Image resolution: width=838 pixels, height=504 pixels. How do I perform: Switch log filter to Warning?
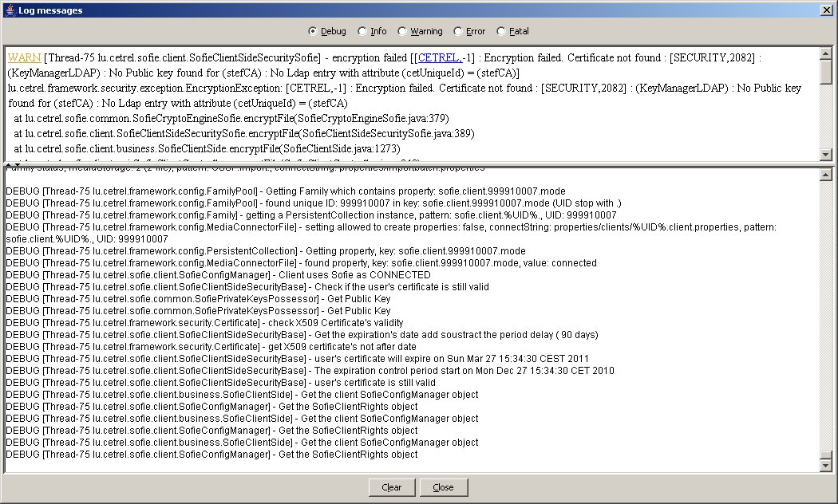point(402,32)
